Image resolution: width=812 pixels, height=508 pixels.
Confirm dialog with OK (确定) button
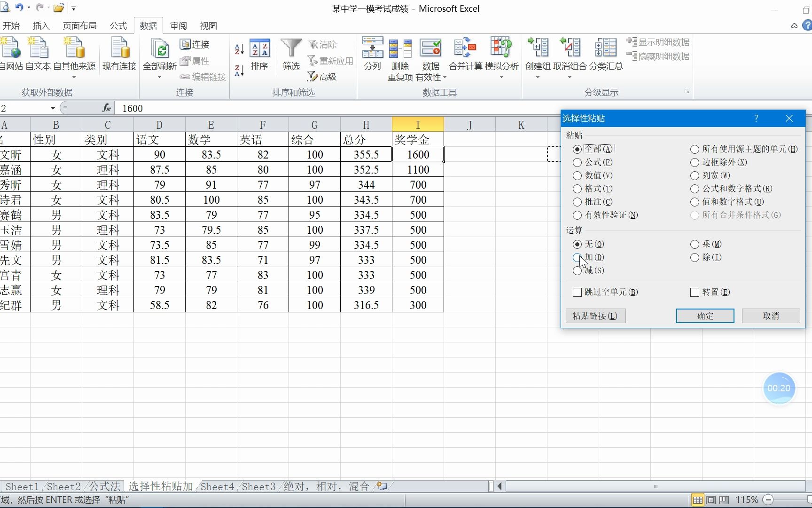tap(705, 316)
